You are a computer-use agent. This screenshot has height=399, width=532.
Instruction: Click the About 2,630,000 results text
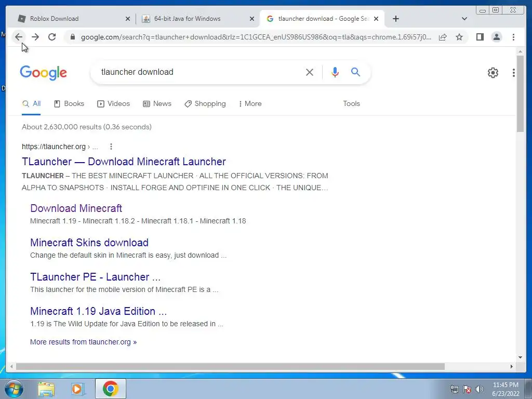pos(87,127)
